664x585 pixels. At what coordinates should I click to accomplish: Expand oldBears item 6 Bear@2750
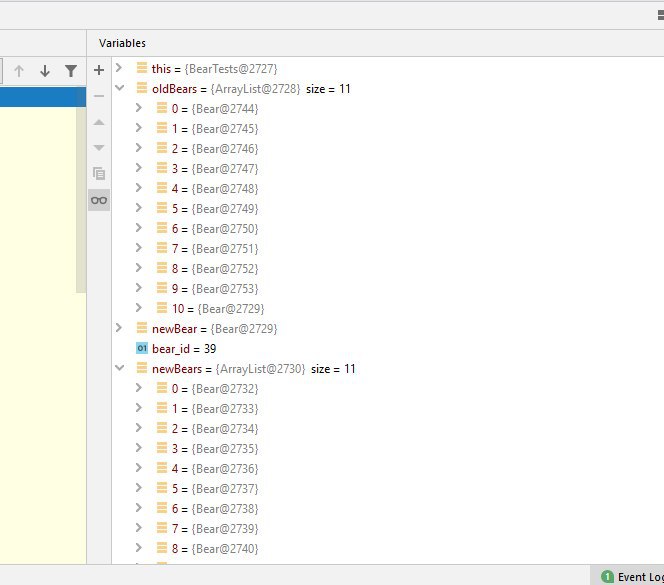click(x=138, y=228)
